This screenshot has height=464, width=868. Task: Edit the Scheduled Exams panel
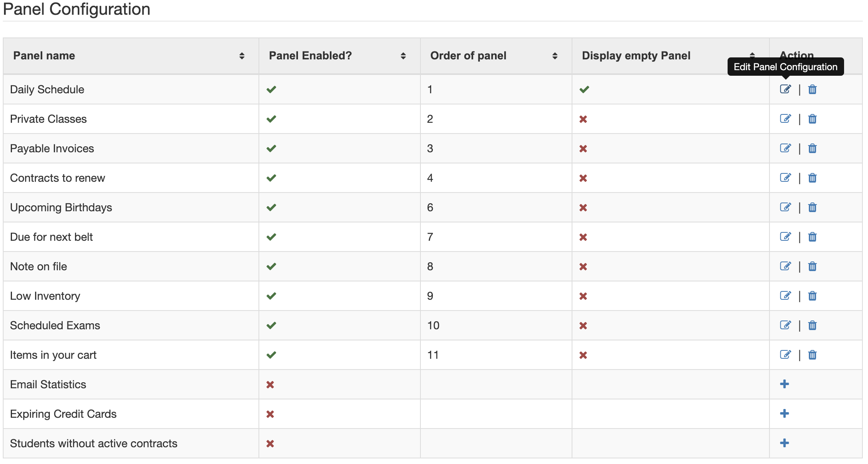click(x=785, y=325)
